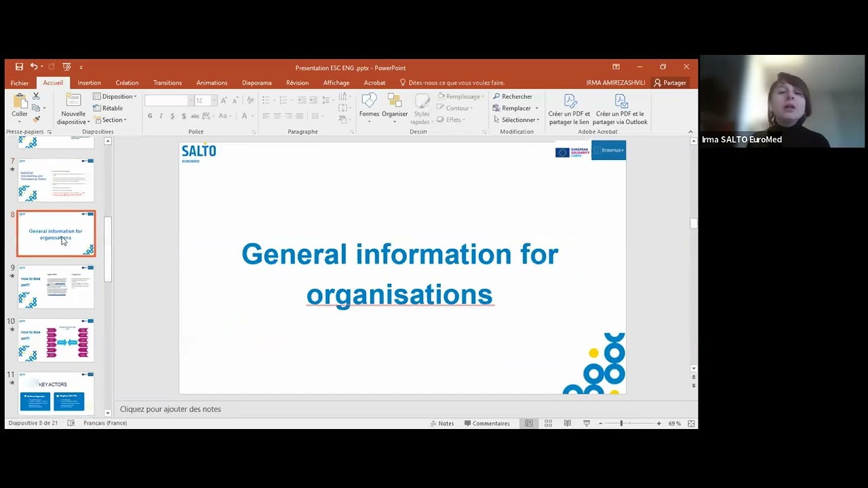
Task: Go to the Transitions tab
Action: 167,83
